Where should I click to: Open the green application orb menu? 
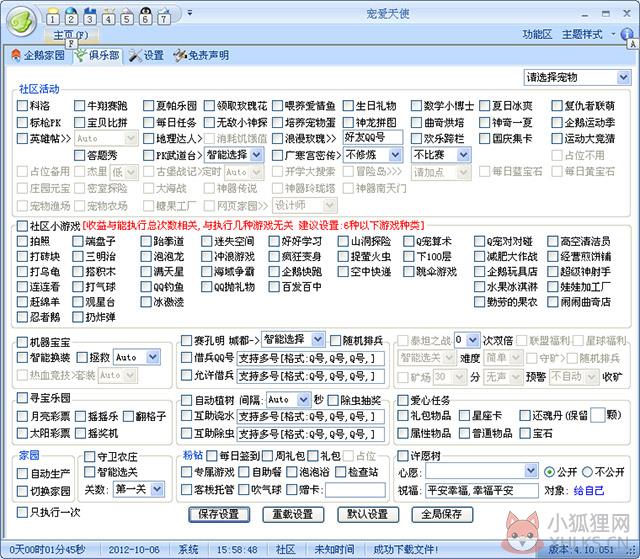pos(22,21)
